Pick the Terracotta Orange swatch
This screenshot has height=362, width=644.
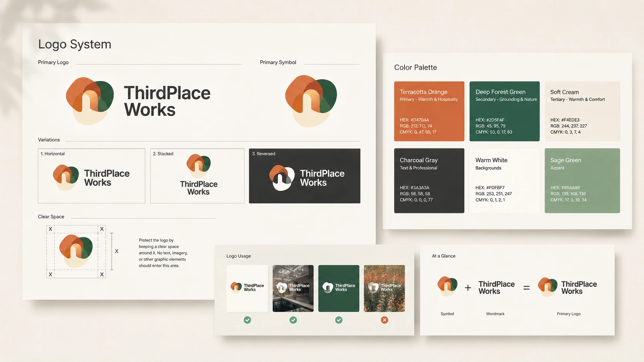pyautogui.click(x=429, y=111)
